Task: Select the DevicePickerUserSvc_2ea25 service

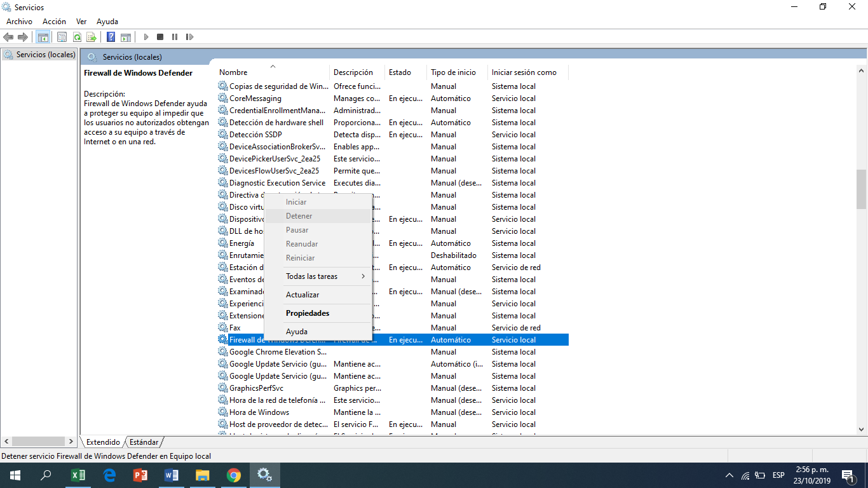Action: pos(275,159)
